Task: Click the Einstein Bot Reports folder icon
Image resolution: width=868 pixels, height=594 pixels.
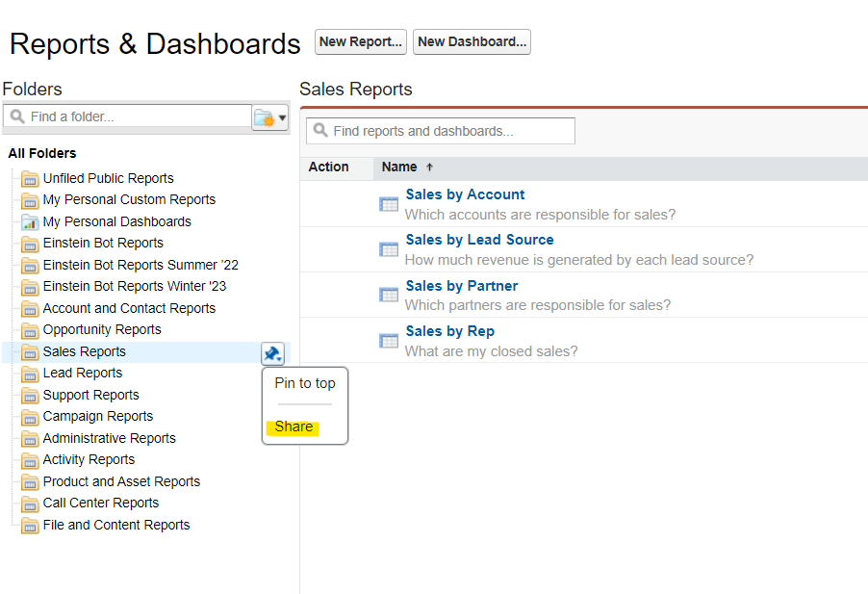Action: tap(30, 243)
